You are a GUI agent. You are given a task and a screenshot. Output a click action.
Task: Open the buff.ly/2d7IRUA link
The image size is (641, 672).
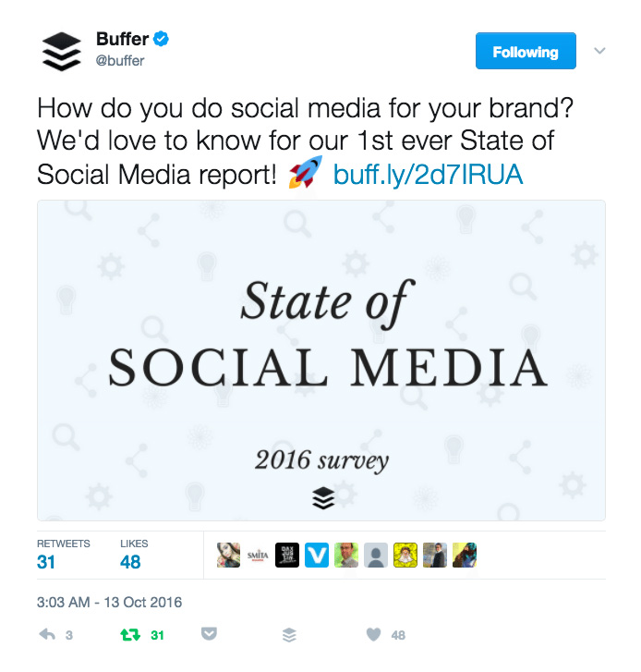click(428, 175)
